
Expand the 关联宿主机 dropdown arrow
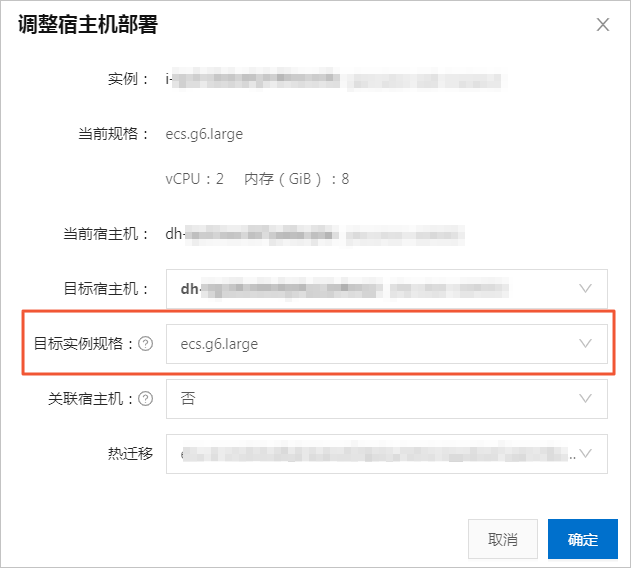(585, 399)
